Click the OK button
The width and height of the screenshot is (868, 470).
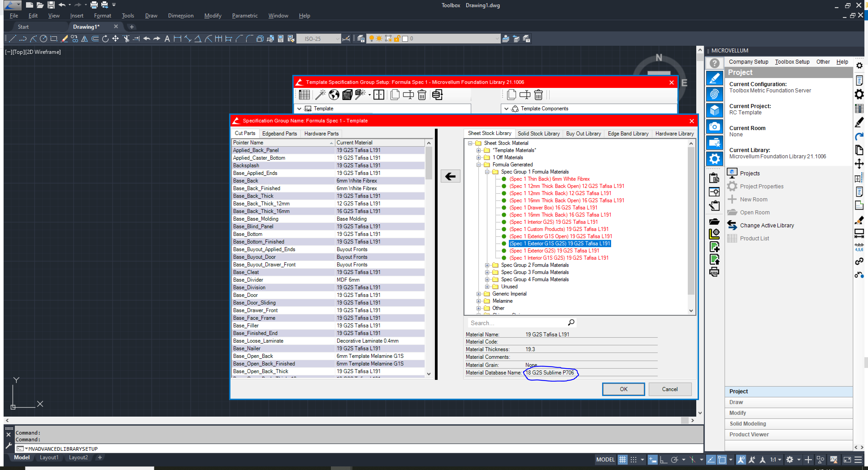coord(623,389)
